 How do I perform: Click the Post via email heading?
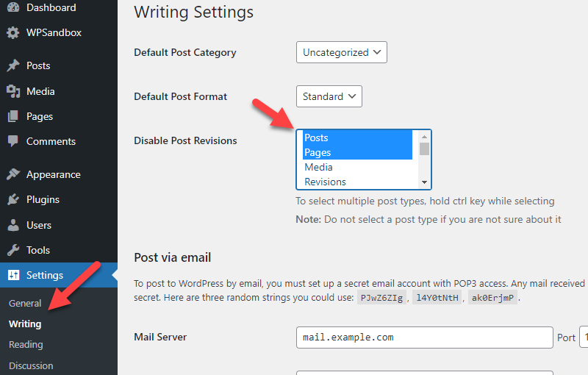pos(172,257)
